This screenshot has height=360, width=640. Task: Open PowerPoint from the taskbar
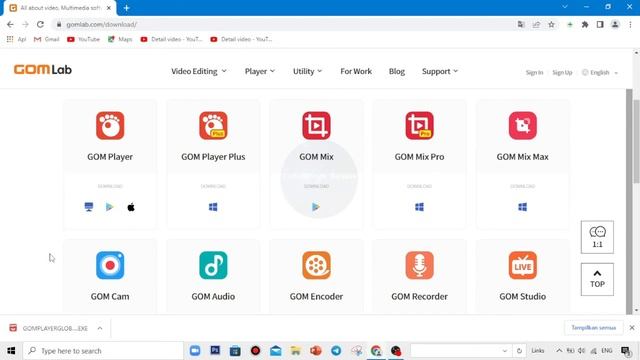[316, 351]
